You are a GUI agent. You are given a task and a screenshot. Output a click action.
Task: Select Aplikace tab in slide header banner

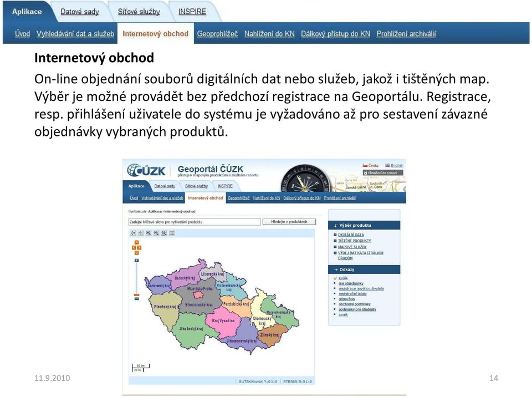click(x=27, y=12)
